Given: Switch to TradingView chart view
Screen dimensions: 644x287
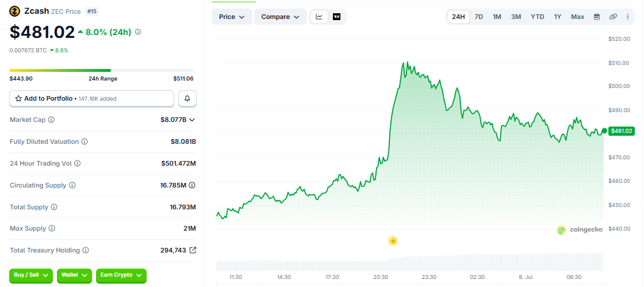Looking at the screenshot, I should tap(337, 17).
